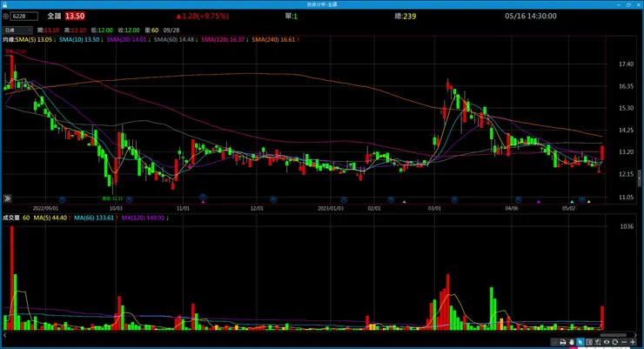Image resolution: width=644 pixels, height=349 pixels.
Task: Click the SMA(10) 13.50 indicator label
Action: (x=81, y=40)
